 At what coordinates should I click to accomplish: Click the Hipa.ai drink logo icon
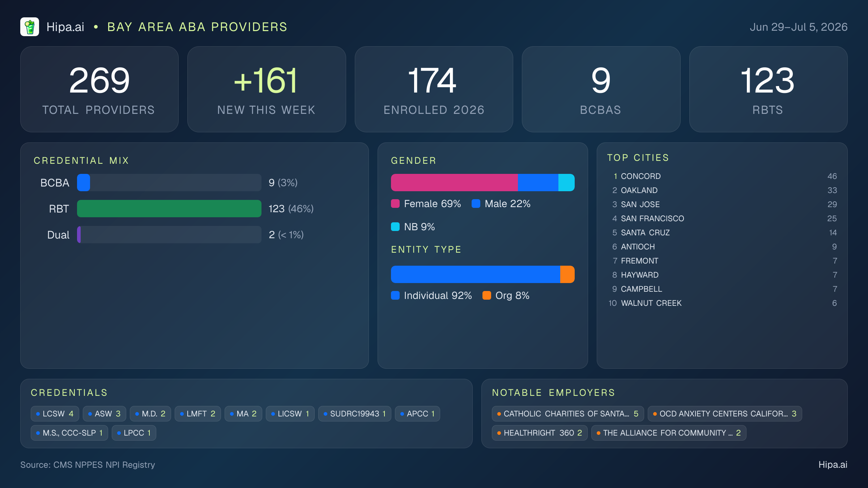point(30,27)
